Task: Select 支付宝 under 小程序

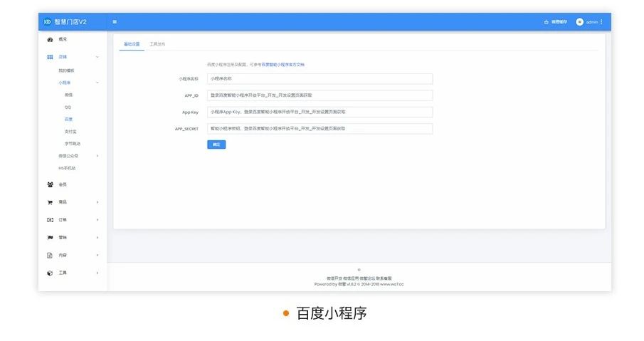Action: click(70, 132)
